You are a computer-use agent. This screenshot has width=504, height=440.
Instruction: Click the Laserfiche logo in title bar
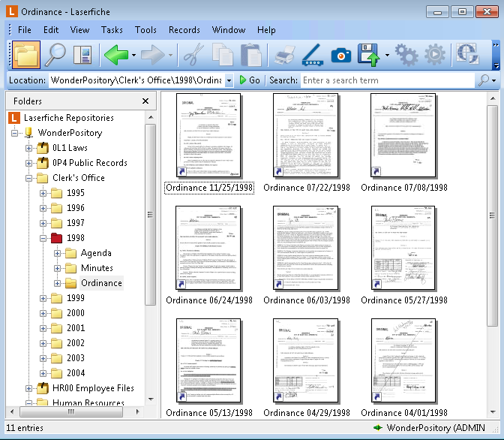click(x=12, y=11)
